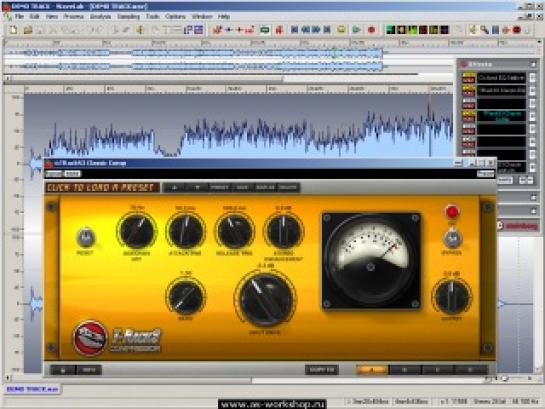545x409 pixels.
Task: Click the previous preset up-arrow button in plugin
Action: click(174, 188)
